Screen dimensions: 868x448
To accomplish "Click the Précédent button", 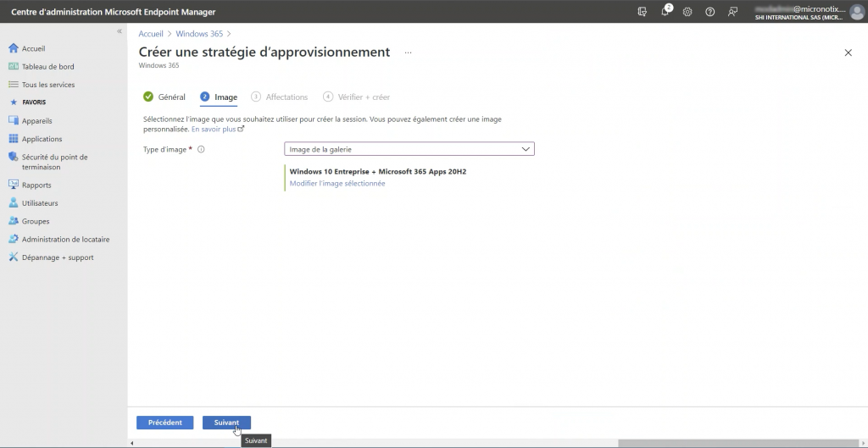I will click(165, 423).
